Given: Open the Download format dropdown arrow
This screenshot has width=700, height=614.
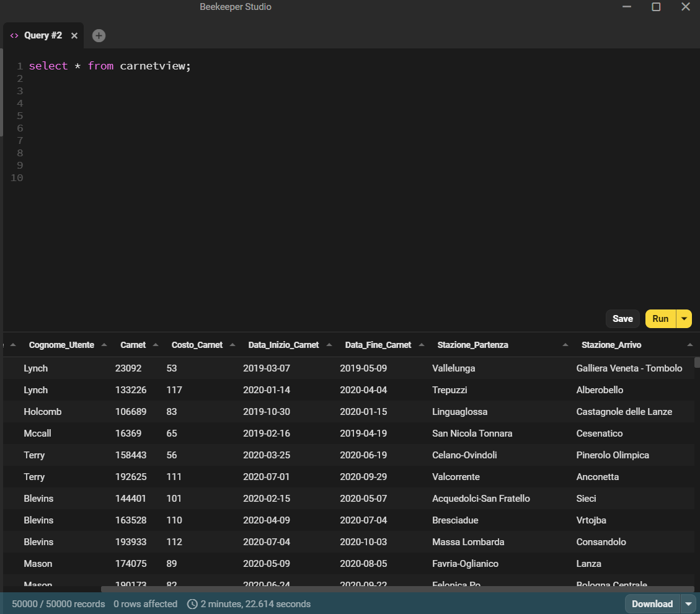Looking at the screenshot, I should click(687, 603).
